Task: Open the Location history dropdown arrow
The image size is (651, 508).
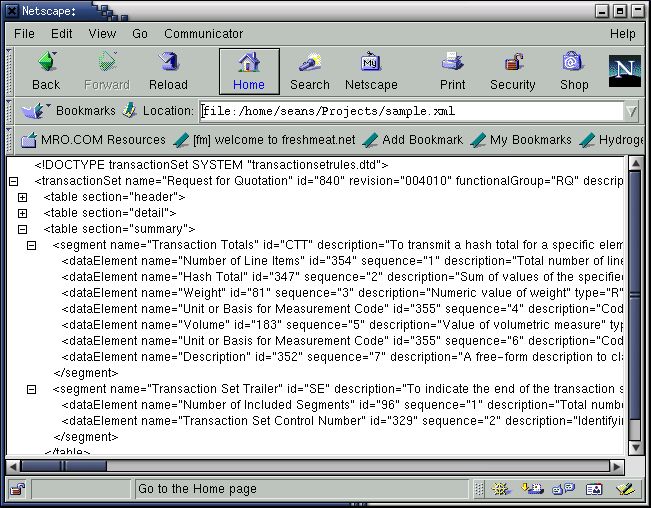Action: (631, 111)
